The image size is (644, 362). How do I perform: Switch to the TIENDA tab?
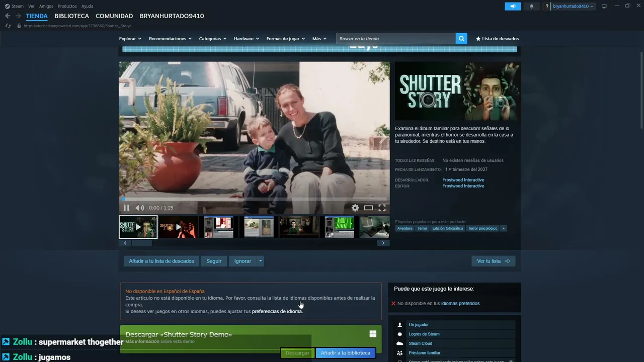tap(37, 16)
